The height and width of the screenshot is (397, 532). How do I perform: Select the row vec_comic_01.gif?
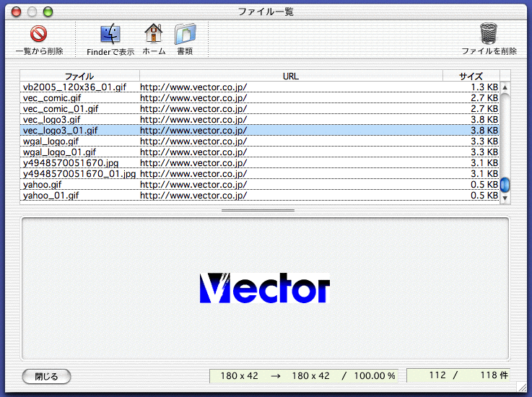[x=260, y=109]
